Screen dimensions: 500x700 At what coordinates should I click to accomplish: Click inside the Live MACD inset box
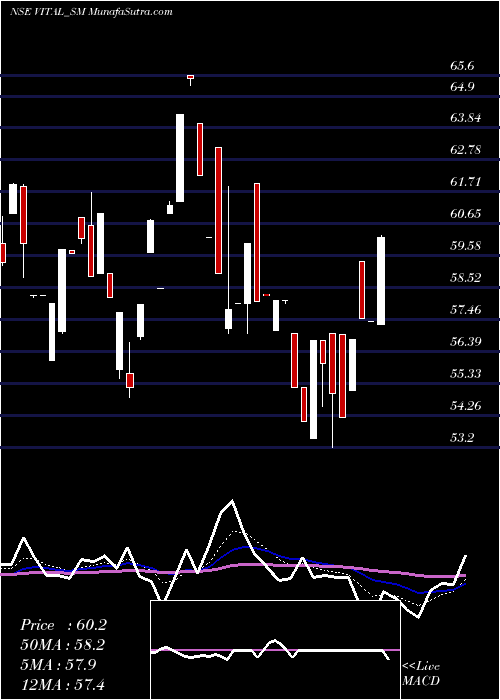[x=275, y=650]
